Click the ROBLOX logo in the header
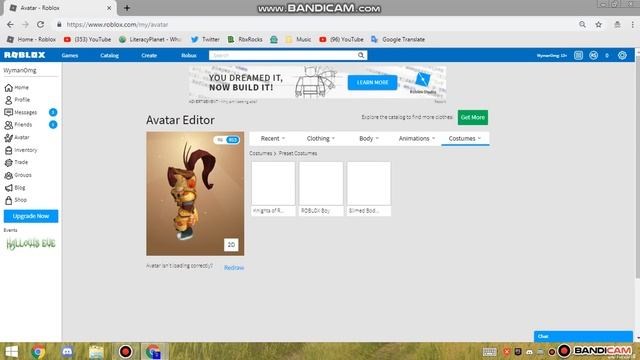This screenshot has width=640, height=360. [x=24, y=55]
